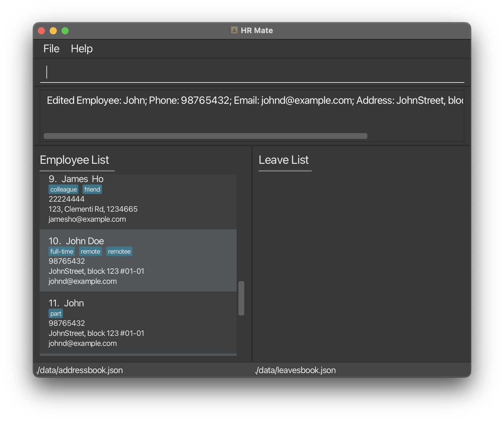Click the part tag on John
The height and width of the screenshot is (421, 504).
click(56, 314)
